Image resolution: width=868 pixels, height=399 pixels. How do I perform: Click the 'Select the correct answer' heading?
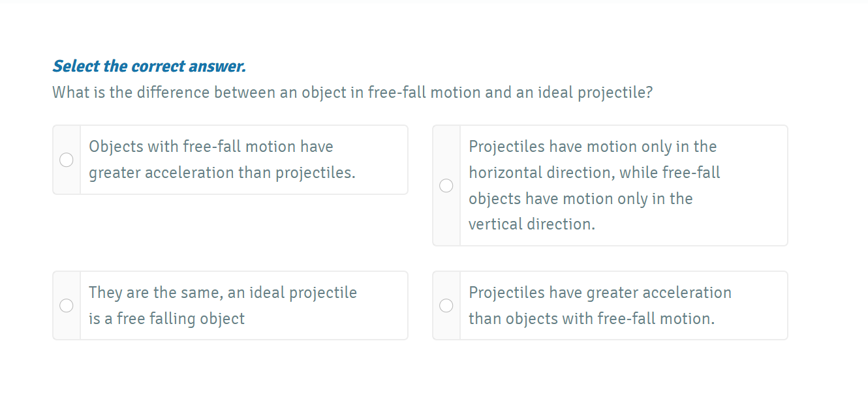coord(149,66)
